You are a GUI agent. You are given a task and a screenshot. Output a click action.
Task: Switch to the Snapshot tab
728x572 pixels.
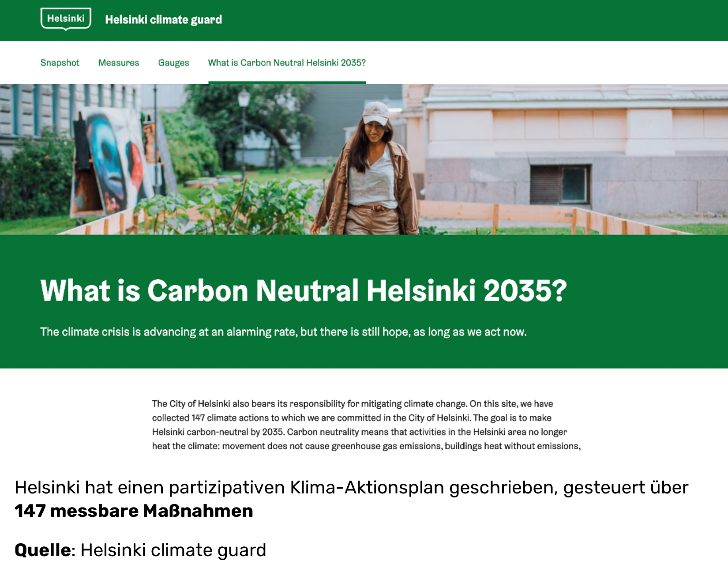pyautogui.click(x=60, y=63)
